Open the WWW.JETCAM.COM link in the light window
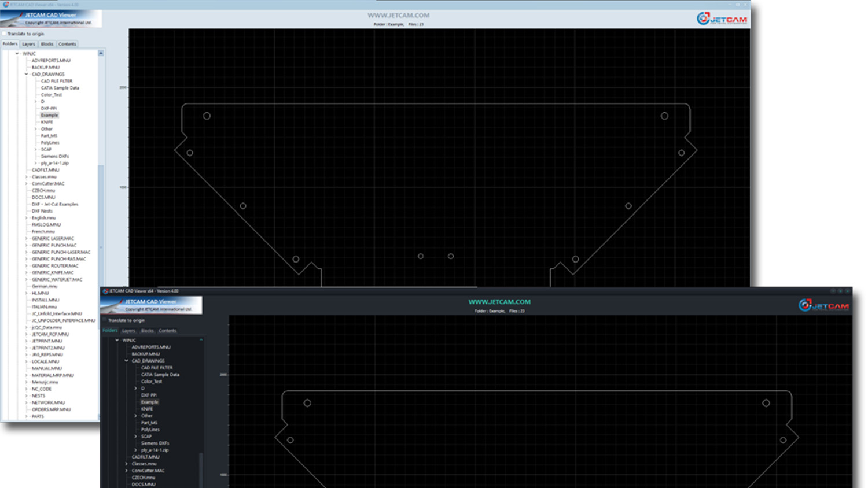The image size is (868, 488). [x=398, y=16]
